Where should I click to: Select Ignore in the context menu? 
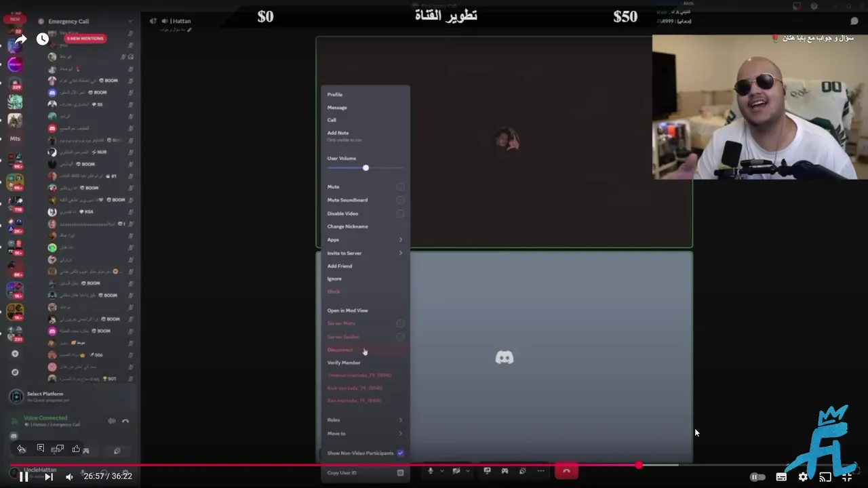click(365, 279)
